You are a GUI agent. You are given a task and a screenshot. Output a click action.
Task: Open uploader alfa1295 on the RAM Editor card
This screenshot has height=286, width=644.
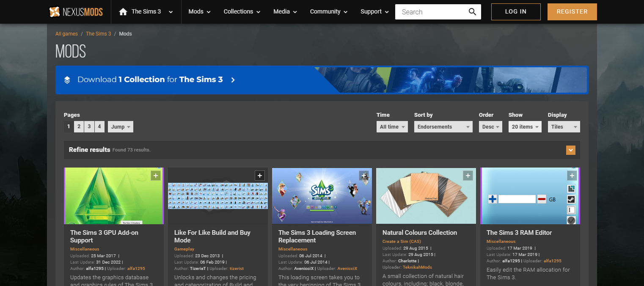tap(553, 261)
